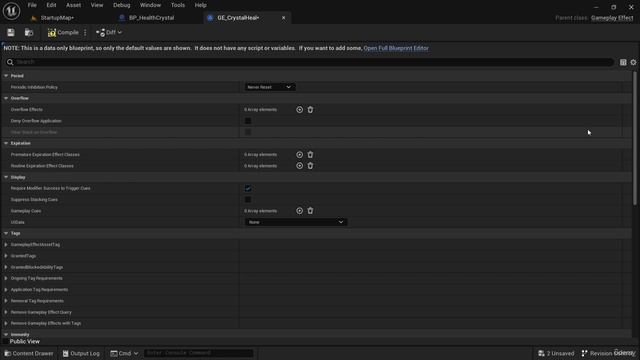Viewport: 640px width, 360px height.
Task: Expand Ongoing Tag Requirements row
Action: click(x=6, y=278)
